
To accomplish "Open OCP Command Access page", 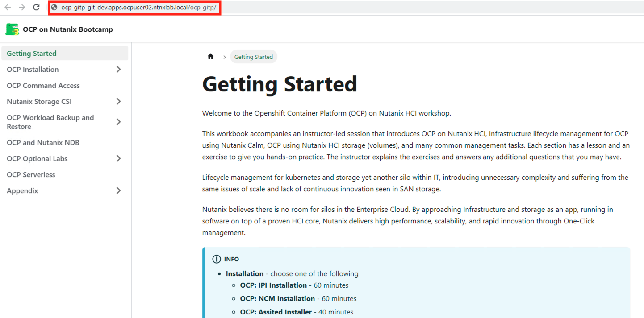I will point(43,86).
